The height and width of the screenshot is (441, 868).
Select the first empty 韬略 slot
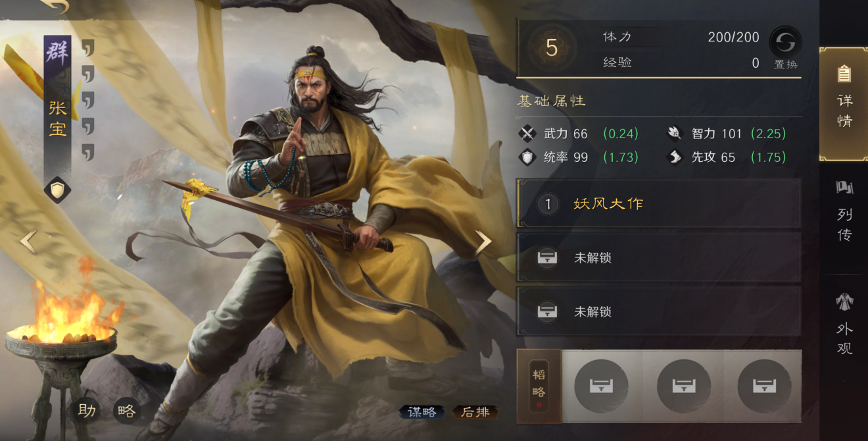601,386
